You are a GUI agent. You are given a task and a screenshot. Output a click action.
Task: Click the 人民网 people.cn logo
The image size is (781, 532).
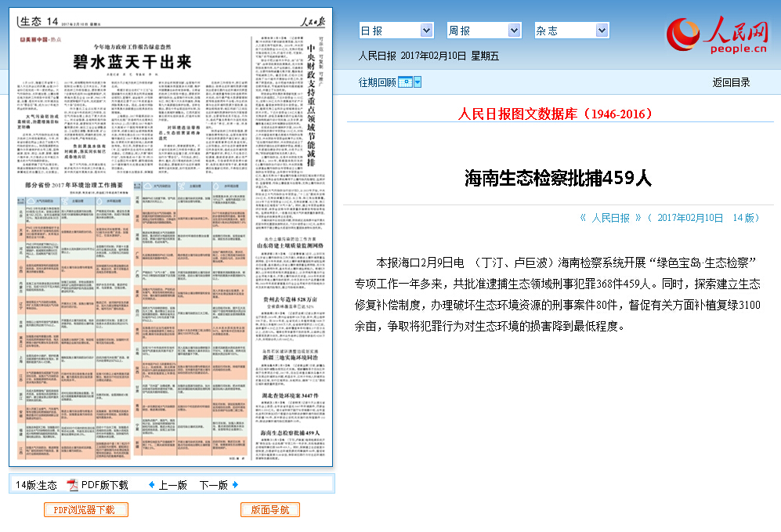(718, 34)
